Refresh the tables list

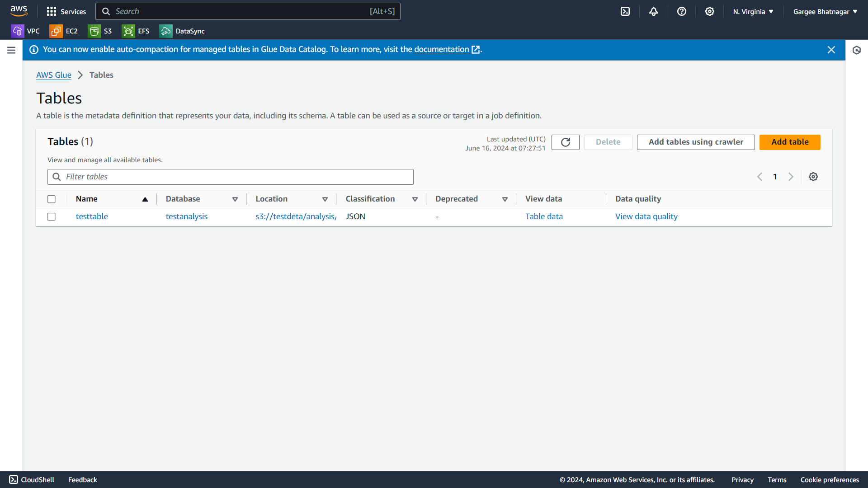click(x=565, y=142)
